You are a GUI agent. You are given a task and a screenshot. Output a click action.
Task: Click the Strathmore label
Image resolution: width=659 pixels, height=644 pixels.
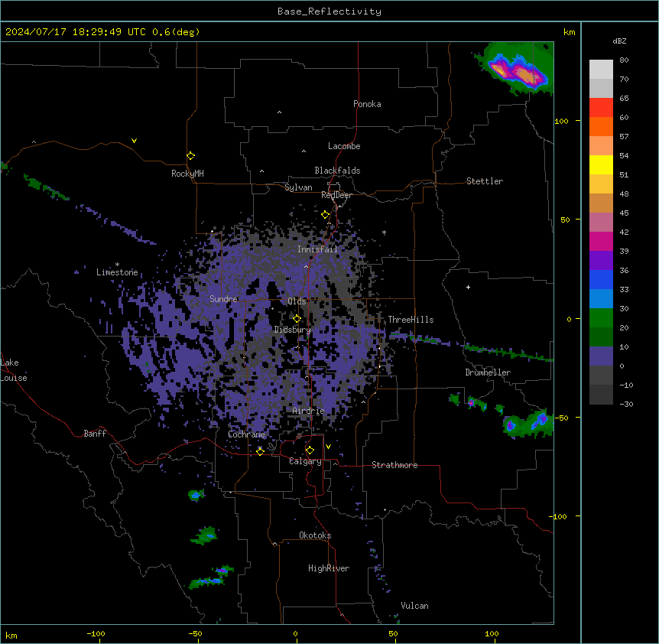394,465
